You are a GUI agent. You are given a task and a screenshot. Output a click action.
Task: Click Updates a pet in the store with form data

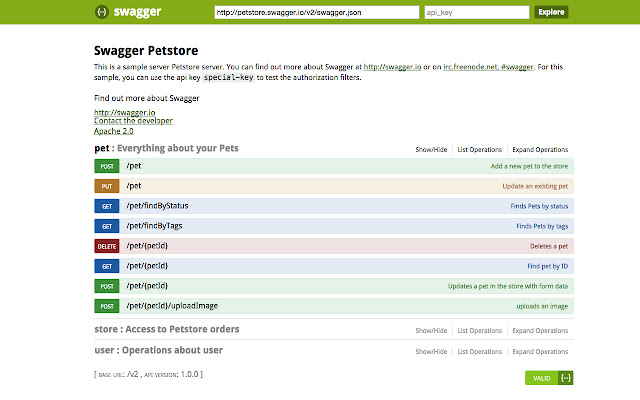508,286
